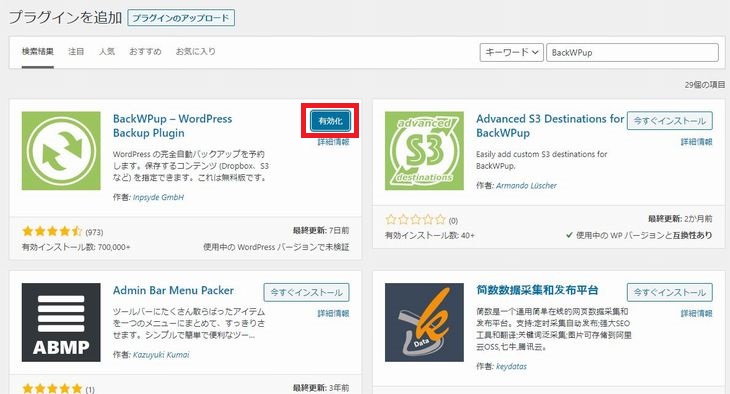
Task: Open the お気に入り tab
Action: click(x=196, y=52)
